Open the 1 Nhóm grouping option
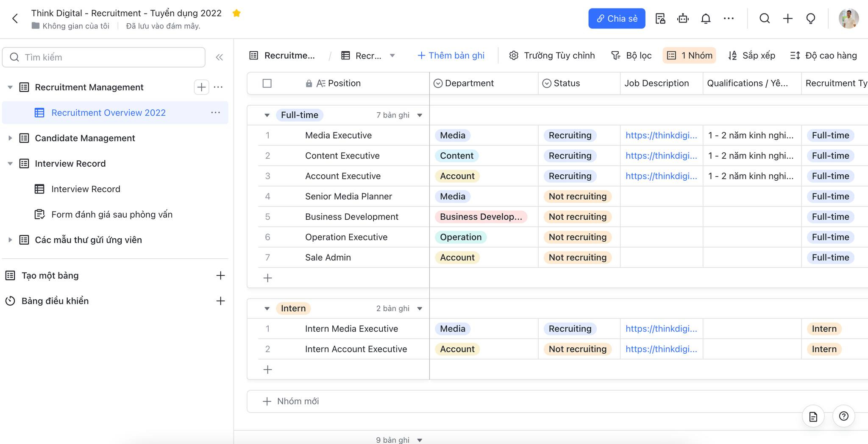The width and height of the screenshot is (868, 444). pyautogui.click(x=689, y=56)
